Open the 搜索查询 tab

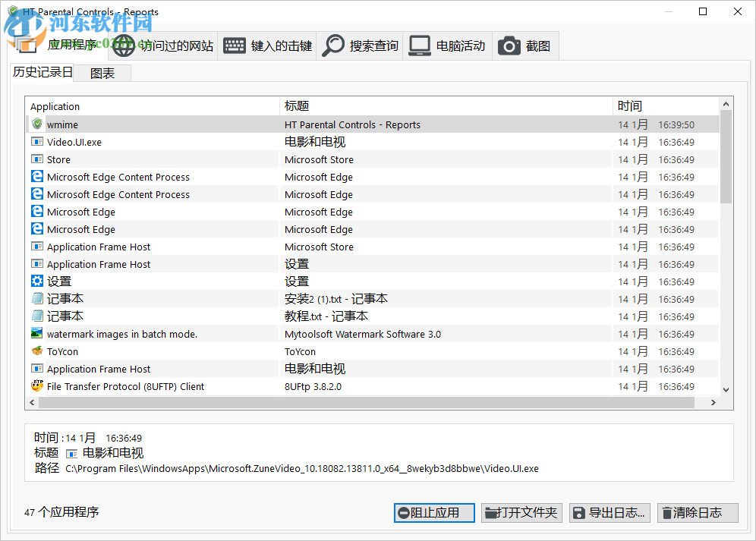[359, 46]
